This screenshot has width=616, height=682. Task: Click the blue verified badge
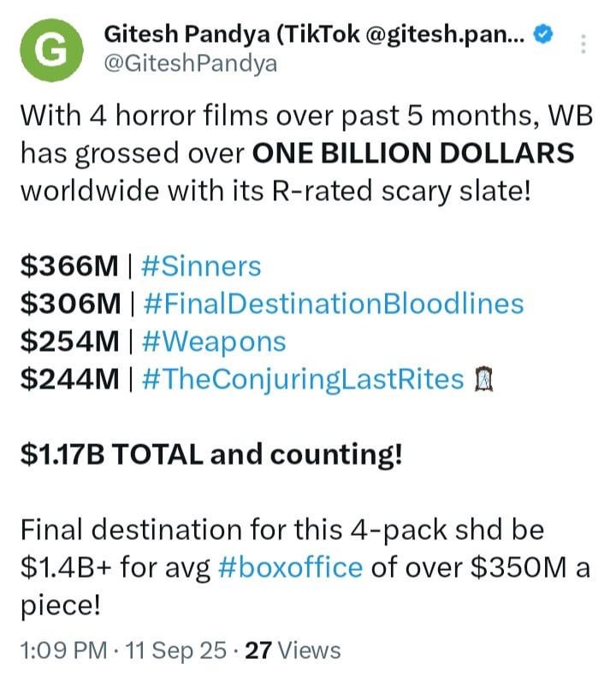(x=543, y=36)
